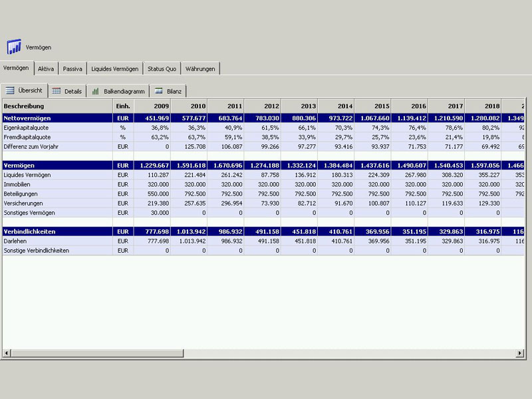Click the Immobilien row label
Image resolution: width=532 pixels, height=399 pixels.
17,184
